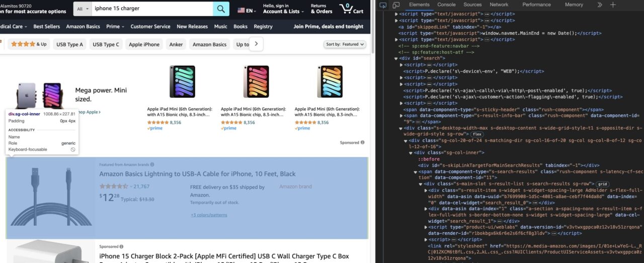
Task: Click the +3 colors/patterns link
Action: tap(209, 215)
